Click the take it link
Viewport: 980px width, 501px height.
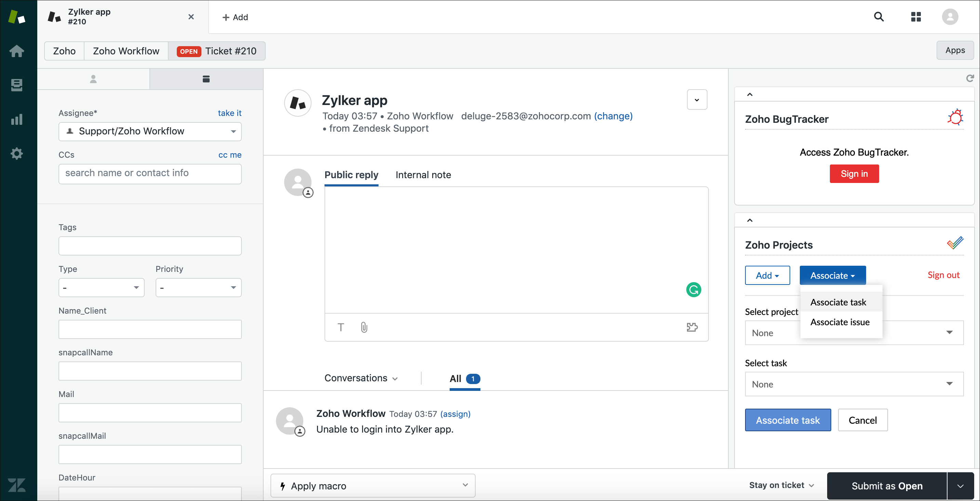(229, 113)
